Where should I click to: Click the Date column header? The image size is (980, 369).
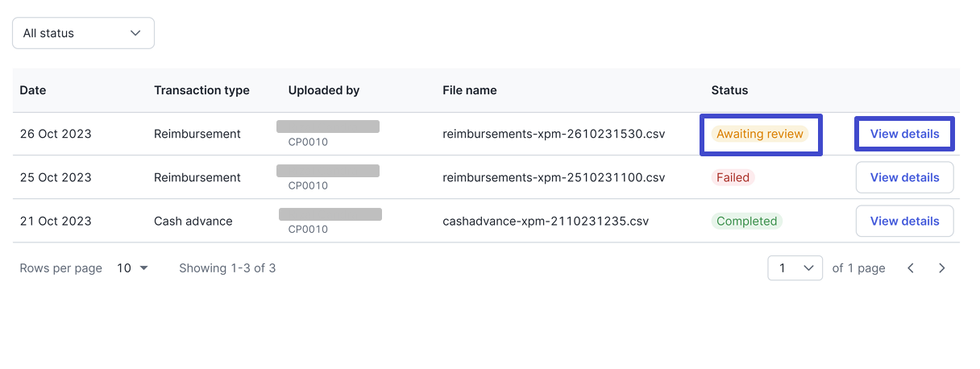tap(33, 90)
